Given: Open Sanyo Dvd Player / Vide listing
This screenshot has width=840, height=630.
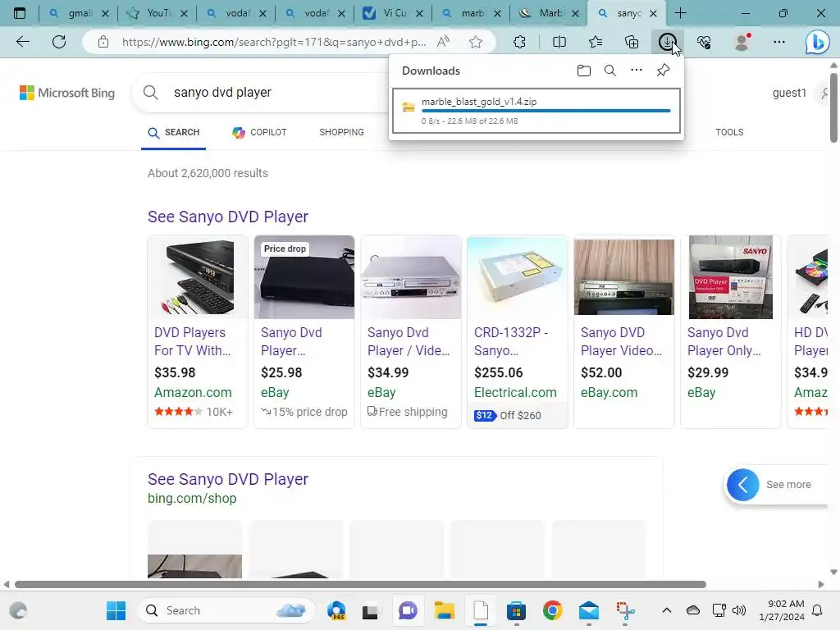Looking at the screenshot, I should [x=409, y=341].
